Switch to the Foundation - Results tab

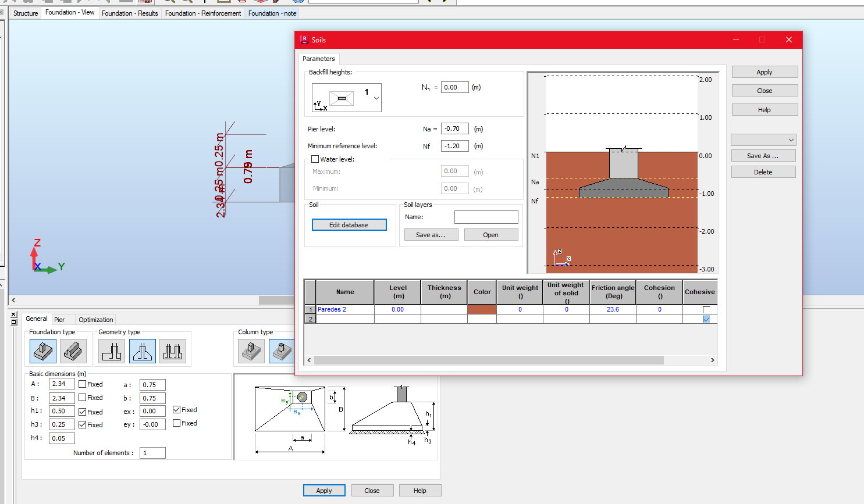[x=130, y=13]
